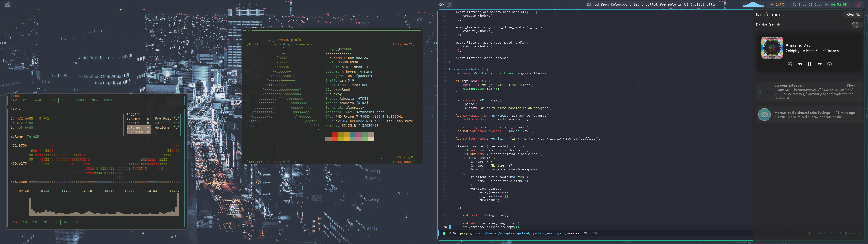Click the eprintln Usage line in editor
Viewport: 868px width, 244px height.
pos(498,85)
